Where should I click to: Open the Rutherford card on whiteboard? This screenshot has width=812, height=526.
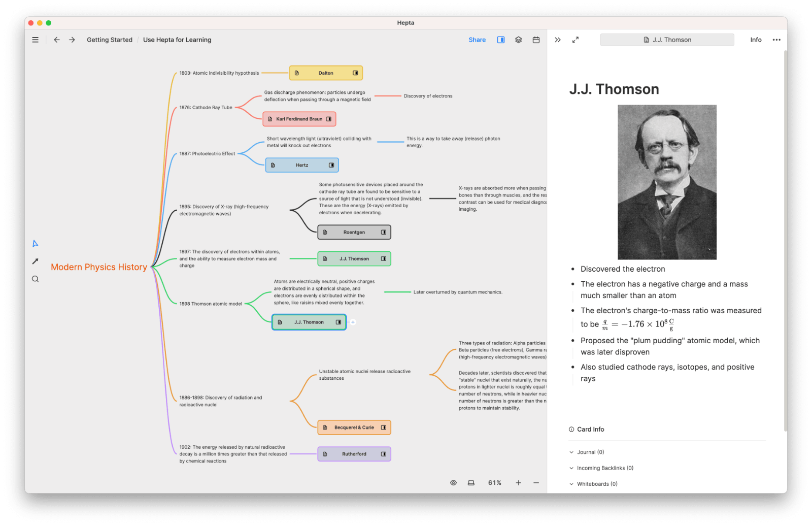click(x=354, y=454)
